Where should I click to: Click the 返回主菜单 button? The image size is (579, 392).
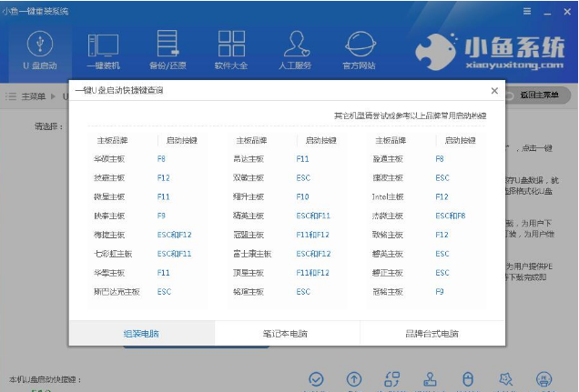(535, 95)
